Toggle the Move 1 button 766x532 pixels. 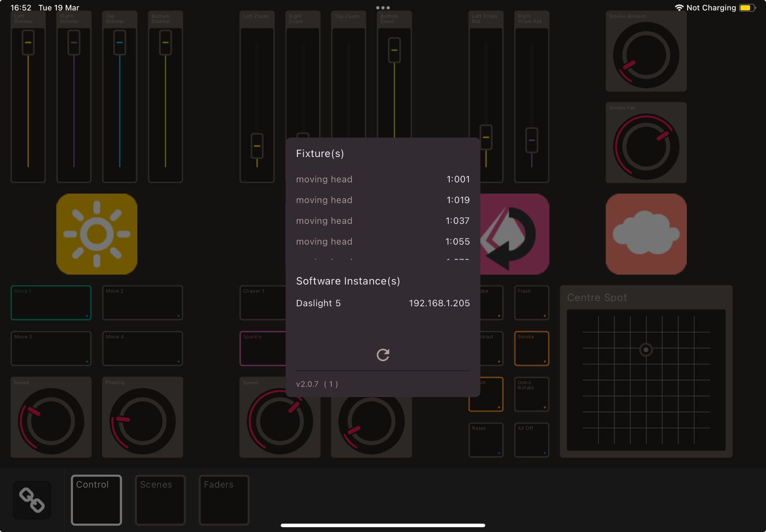coord(51,303)
